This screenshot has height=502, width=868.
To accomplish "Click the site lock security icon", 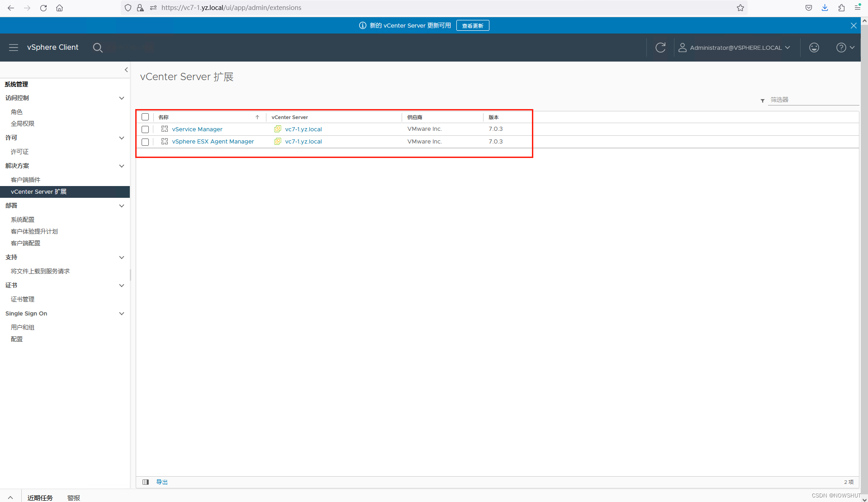I will pyautogui.click(x=140, y=8).
